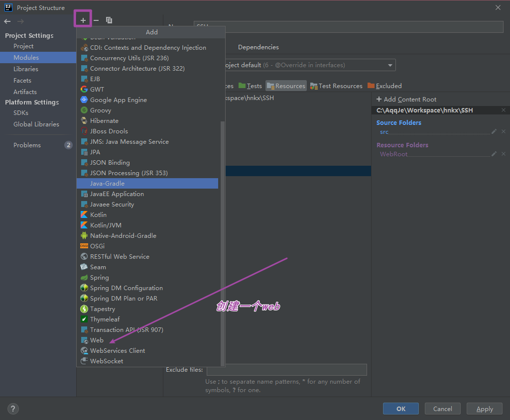Viewport: 510px width, 420px height.
Task: Select Native-Android-Gradle entry
Action: click(147, 236)
